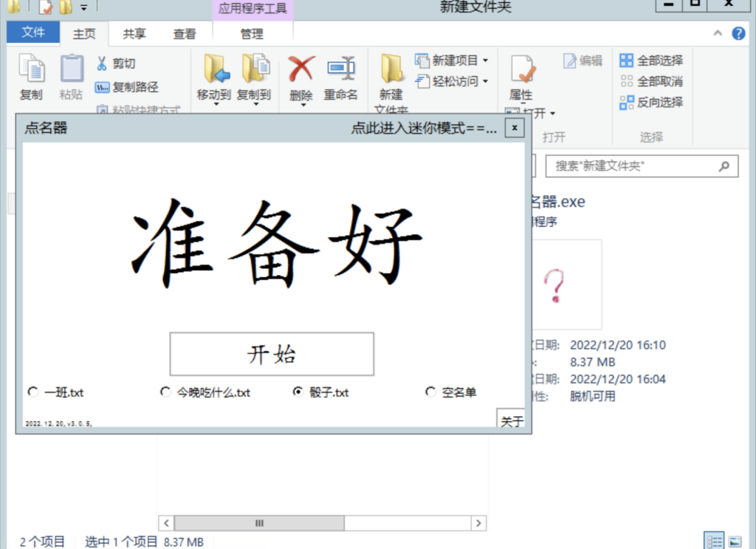Click the 删除 (Delete) icon
The height and width of the screenshot is (549, 756).
tap(300, 78)
